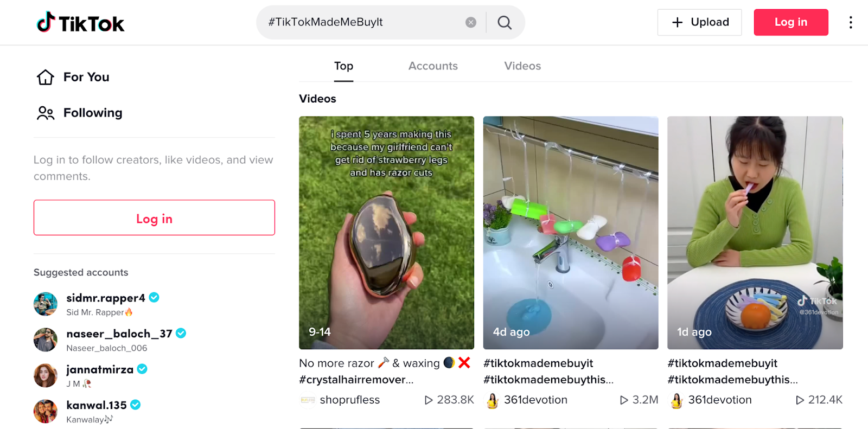Viewport: 868px width, 429px height.
Task: Open 361devotion profile under the 3.2M video
Action: pos(535,400)
